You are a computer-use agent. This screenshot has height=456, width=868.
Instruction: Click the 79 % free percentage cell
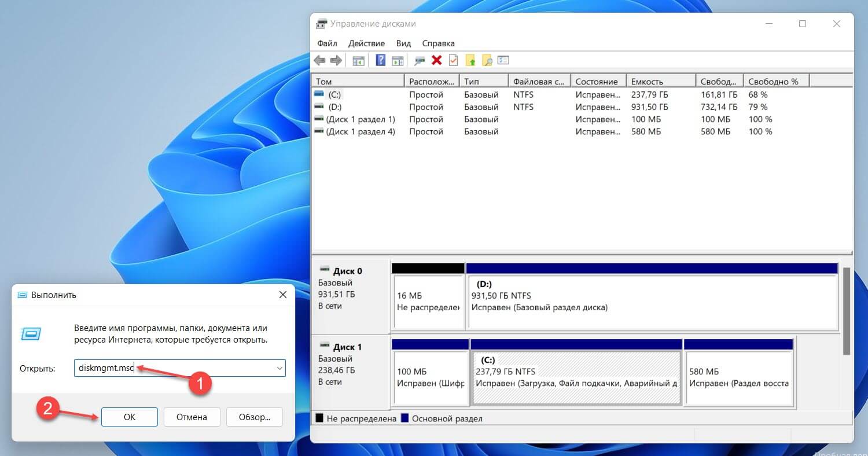[758, 107]
